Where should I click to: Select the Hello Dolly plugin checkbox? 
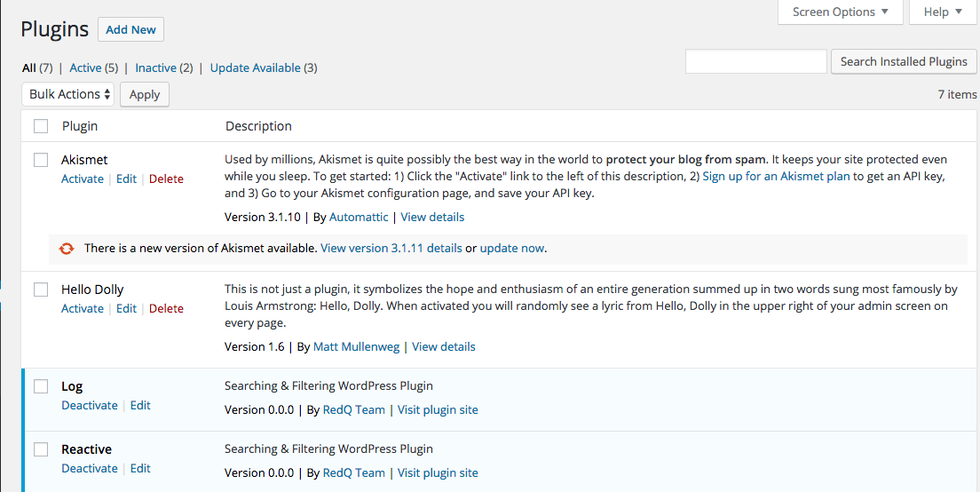tap(41, 290)
